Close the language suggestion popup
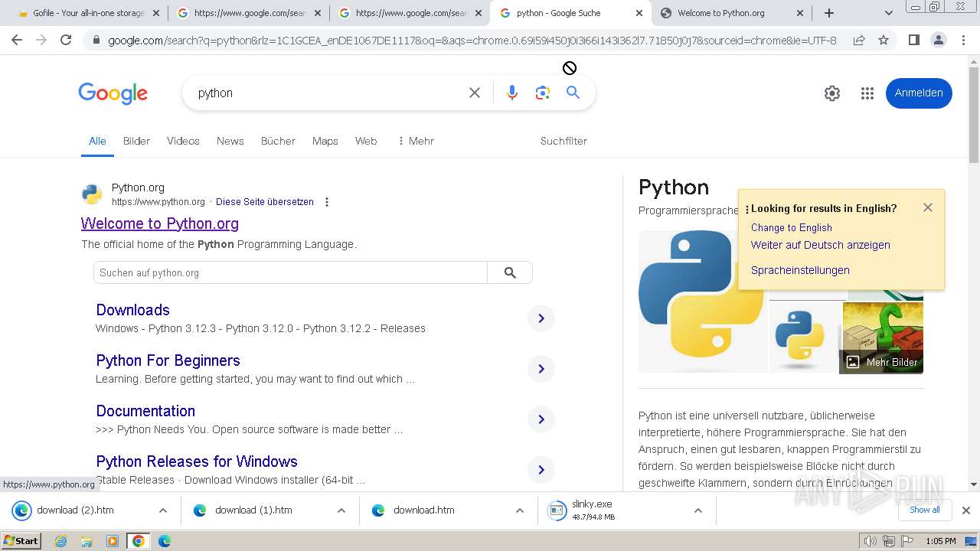This screenshot has height=551, width=980. coord(928,207)
